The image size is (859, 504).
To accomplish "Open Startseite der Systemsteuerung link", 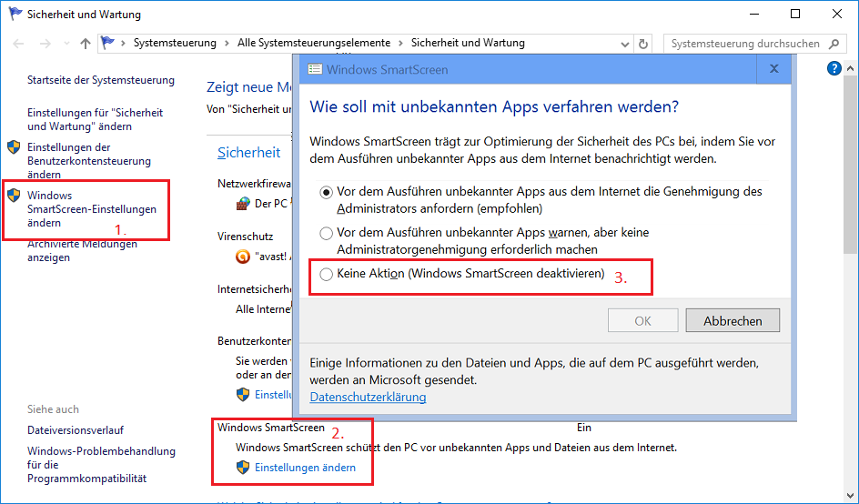I will (x=101, y=80).
